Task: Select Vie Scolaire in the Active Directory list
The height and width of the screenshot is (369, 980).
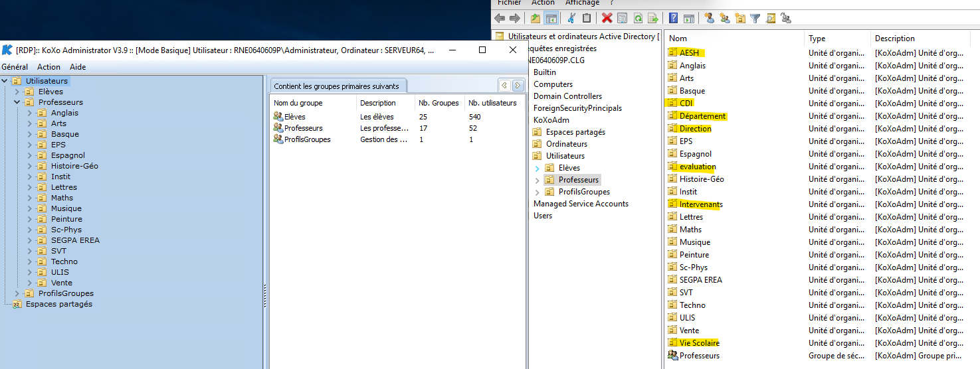Action: click(x=699, y=343)
